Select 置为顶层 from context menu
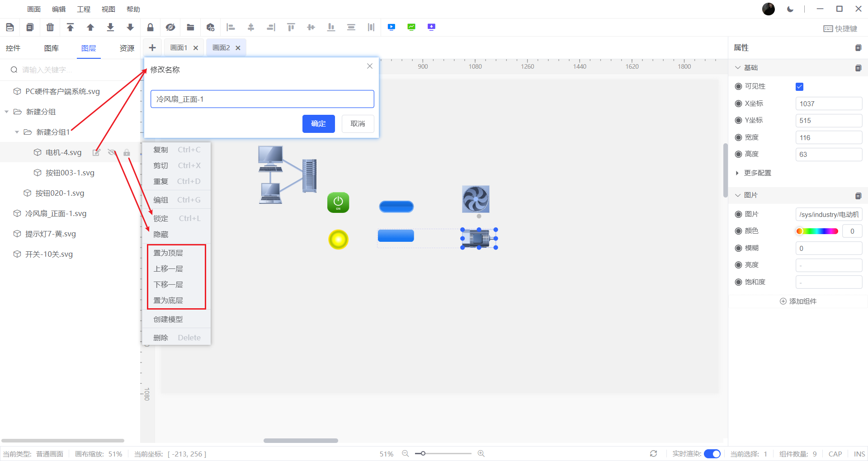Viewport: 868px width, 461px height. 168,253
